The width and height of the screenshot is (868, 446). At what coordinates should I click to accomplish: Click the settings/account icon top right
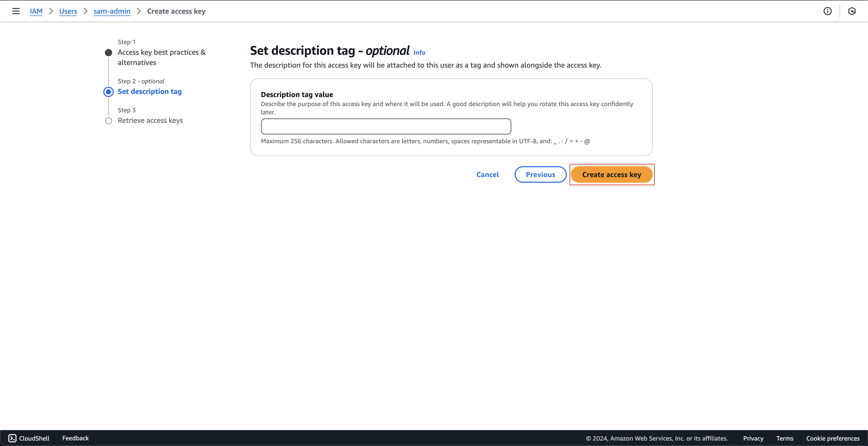(x=852, y=11)
